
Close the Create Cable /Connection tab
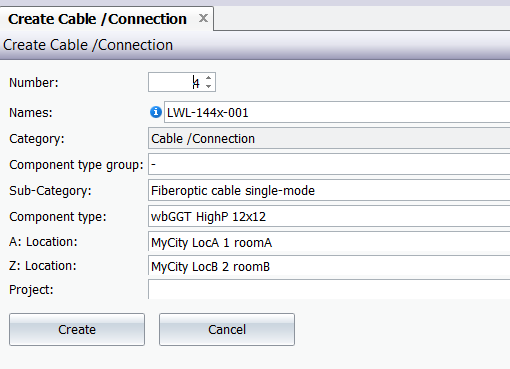(x=203, y=18)
